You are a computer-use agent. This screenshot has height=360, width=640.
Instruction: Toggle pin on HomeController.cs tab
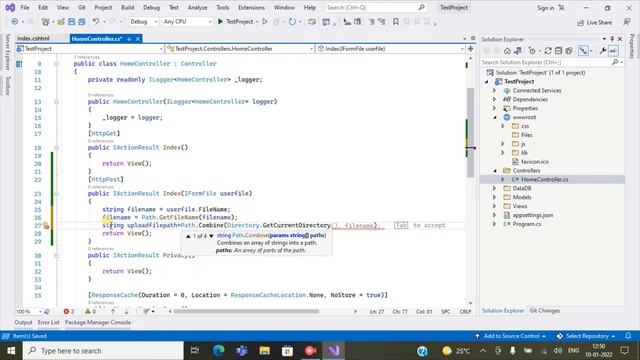click(129, 39)
